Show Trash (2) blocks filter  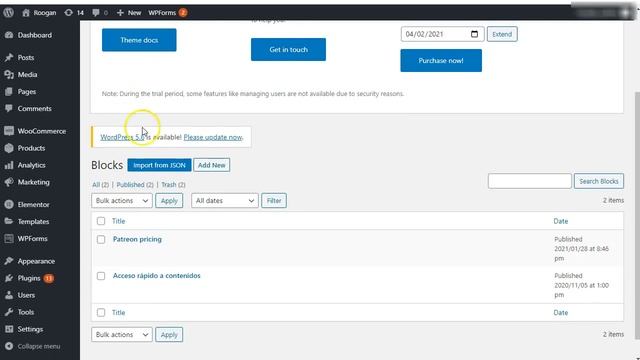click(173, 185)
